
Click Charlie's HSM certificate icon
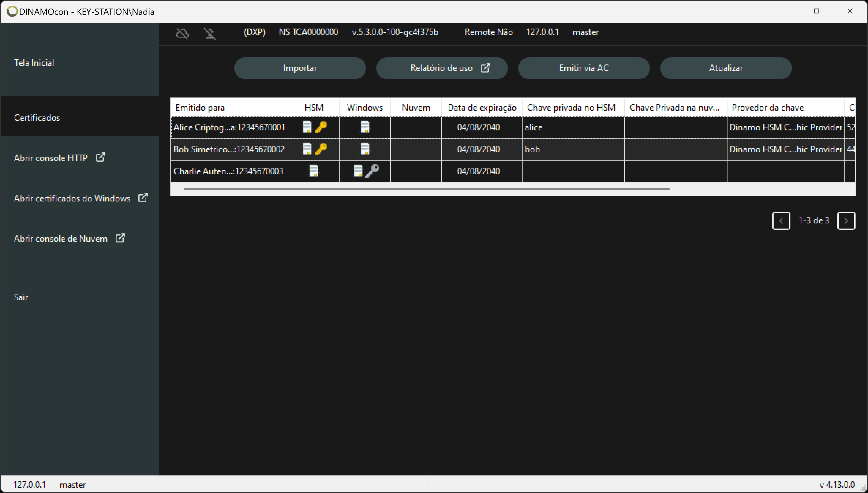(313, 171)
